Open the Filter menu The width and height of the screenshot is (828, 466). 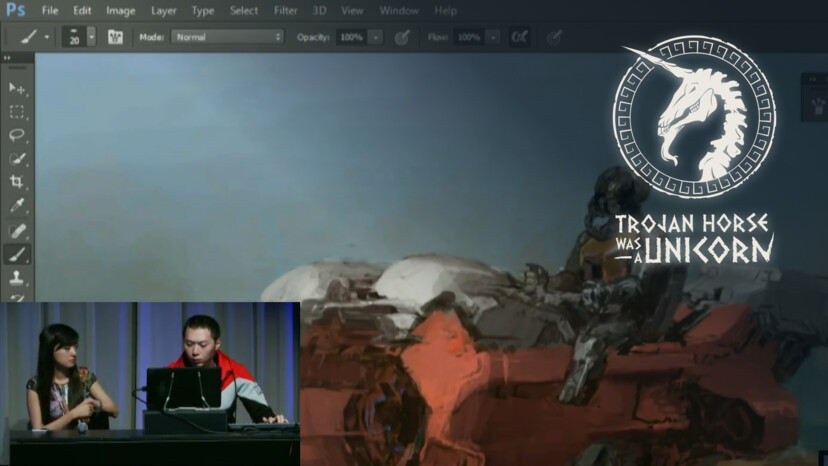click(285, 10)
